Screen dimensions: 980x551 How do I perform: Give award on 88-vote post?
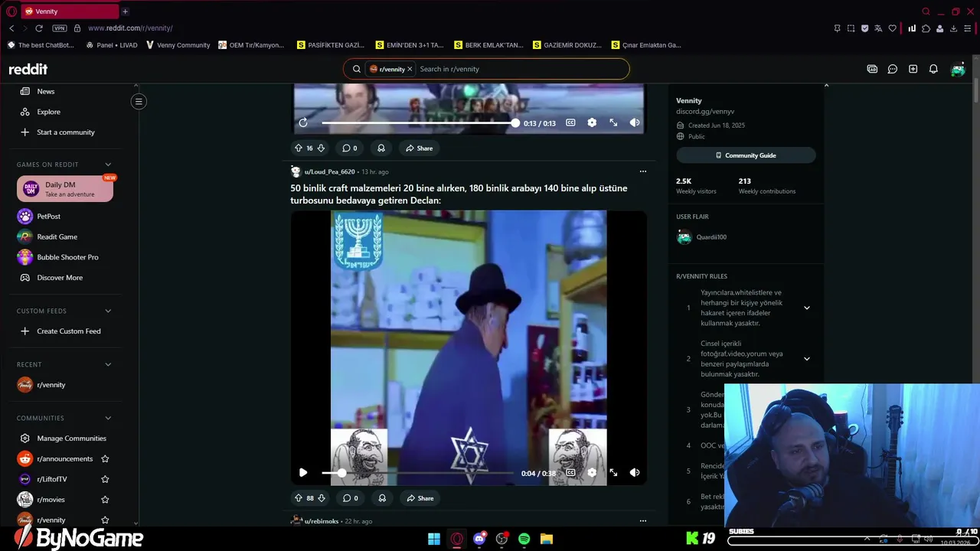tap(381, 498)
